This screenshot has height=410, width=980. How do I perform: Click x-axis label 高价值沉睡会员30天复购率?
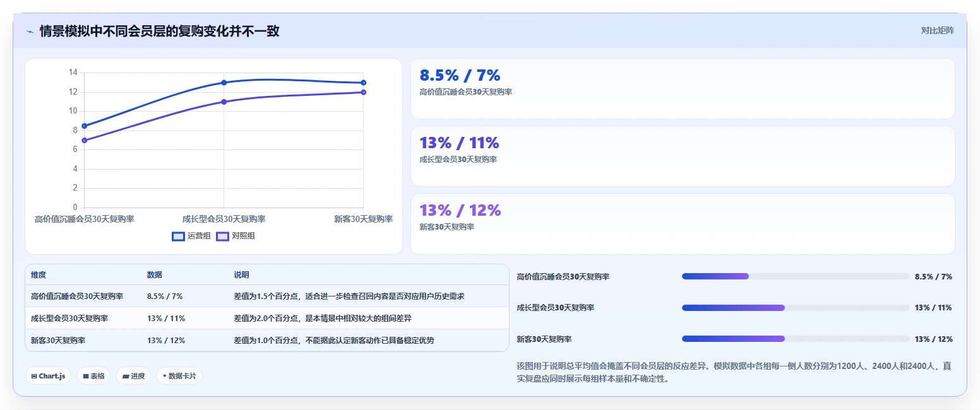pyautogui.click(x=84, y=219)
